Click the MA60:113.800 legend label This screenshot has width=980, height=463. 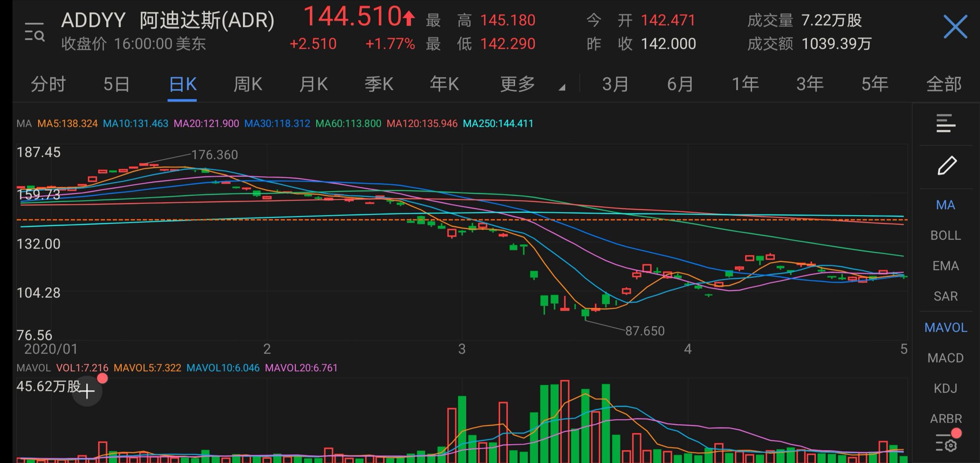coord(348,123)
